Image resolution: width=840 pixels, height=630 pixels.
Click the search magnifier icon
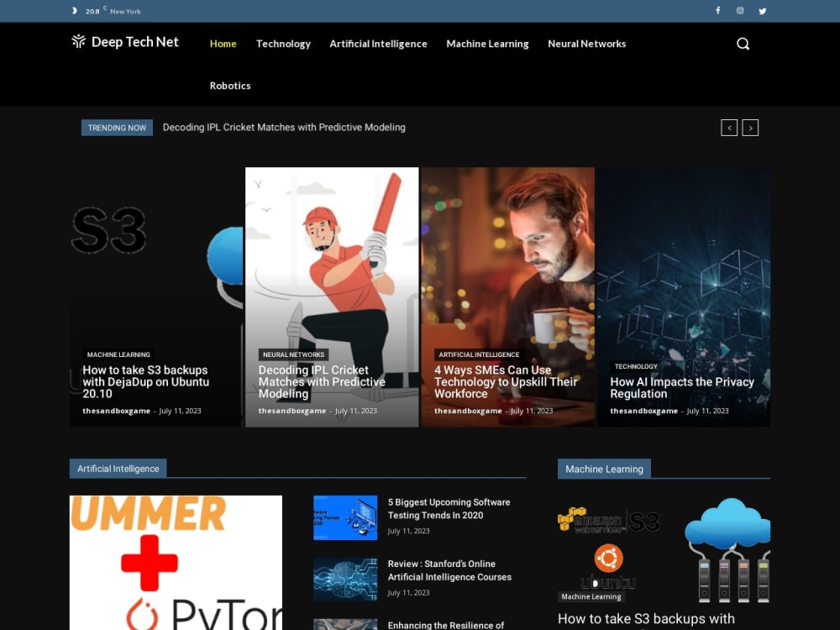[743, 44]
